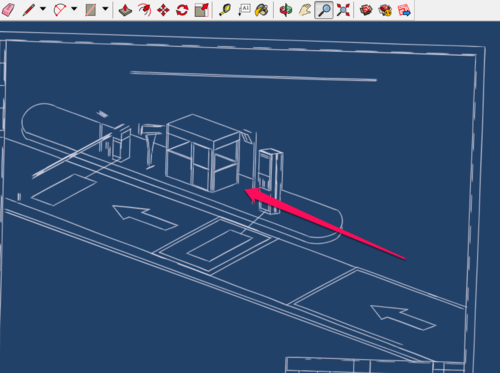Toggle the active Zoom magnifier tool
Image resolution: width=500 pixels, height=373 pixels.
pyautogui.click(x=324, y=10)
